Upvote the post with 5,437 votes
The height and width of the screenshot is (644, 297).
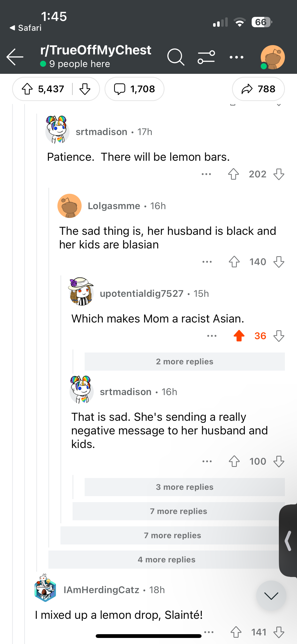click(x=27, y=89)
